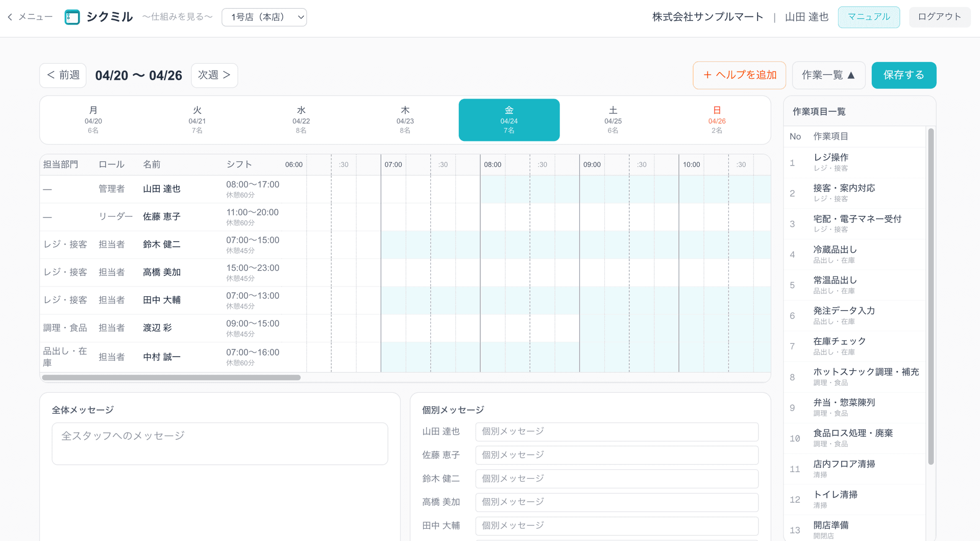980x541 pixels.
Task: Click the シクミル logo icon
Action: [x=72, y=17]
